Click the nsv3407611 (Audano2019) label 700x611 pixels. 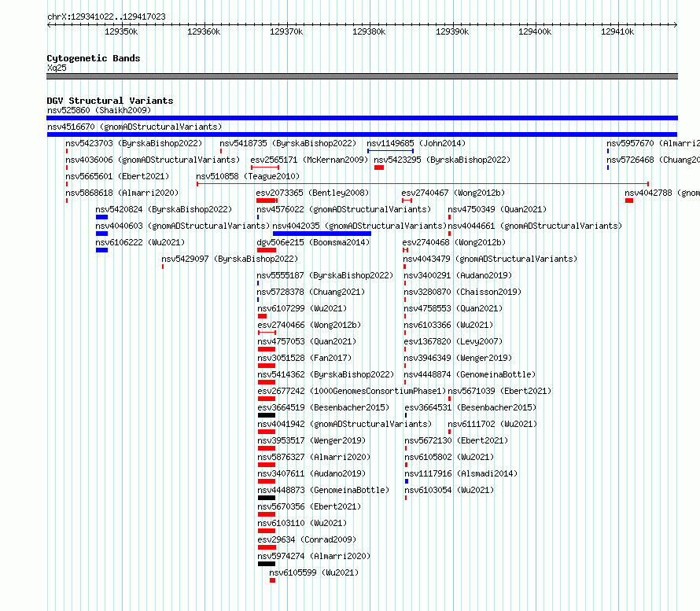pyautogui.click(x=311, y=473)
